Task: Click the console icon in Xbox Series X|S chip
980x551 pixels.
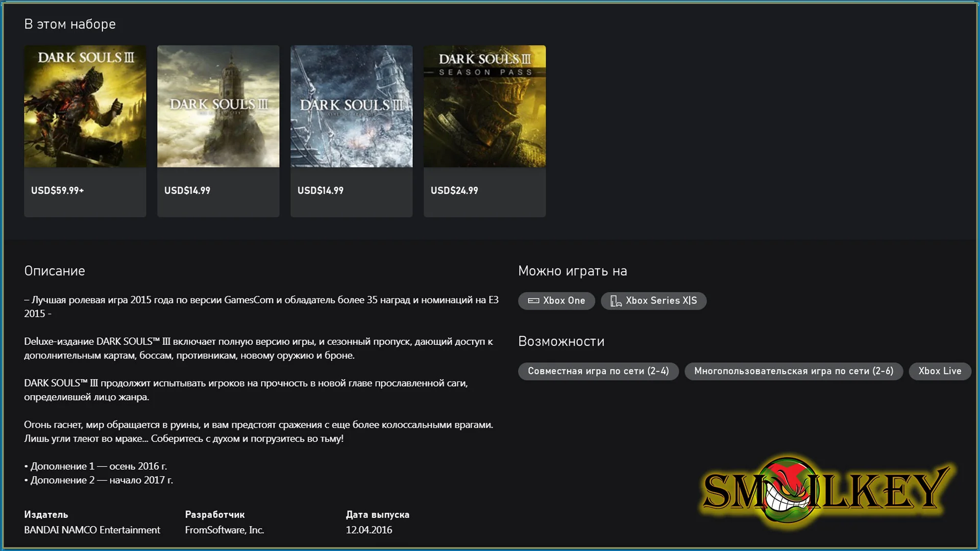Action: click(x=616, y=301)
